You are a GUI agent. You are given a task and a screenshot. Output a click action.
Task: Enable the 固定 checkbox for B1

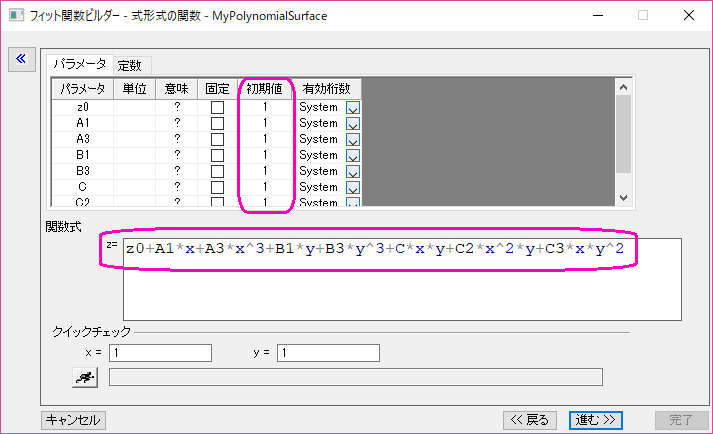(x=217, y=155)
